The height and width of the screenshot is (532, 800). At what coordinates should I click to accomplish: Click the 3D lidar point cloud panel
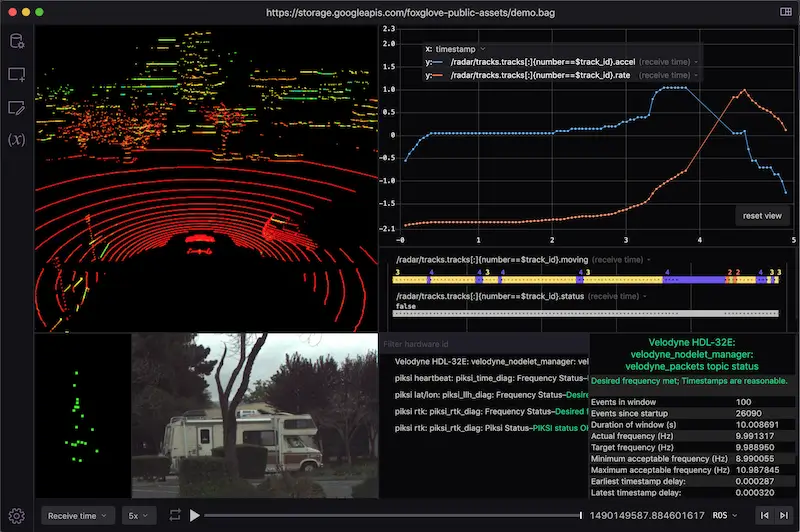click(206, 179)
